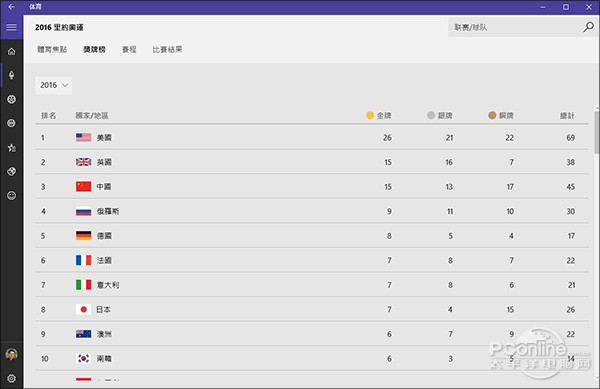600x389 pixels.
Task: Select the 獎牌榜 tab
Action: click(x=94, y=49)
